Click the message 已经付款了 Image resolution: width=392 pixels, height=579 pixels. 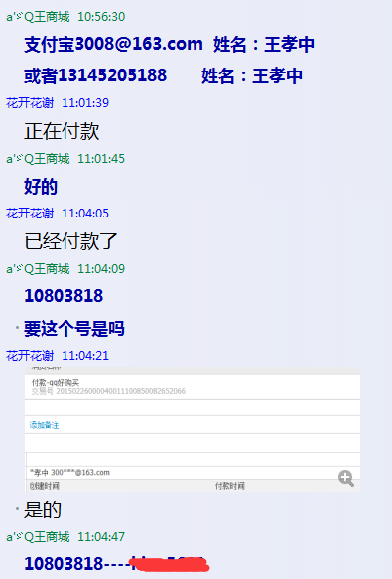[70, 241]
